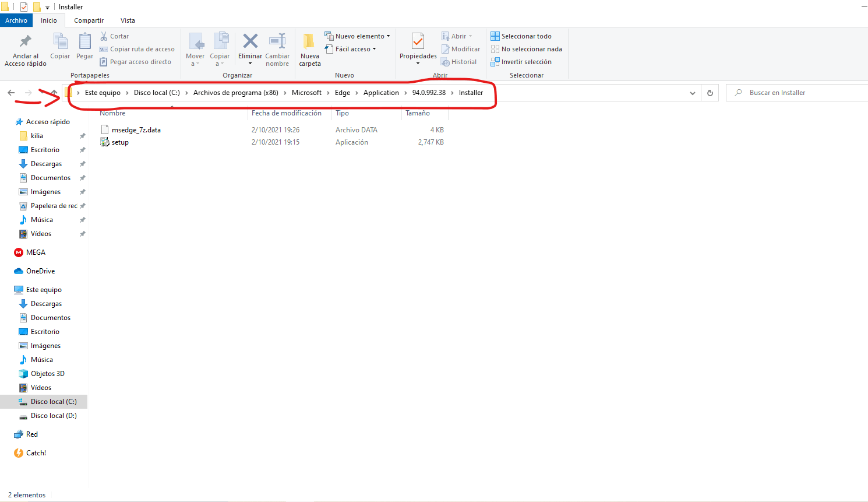This screenshot has width=868, height=502.
Task: Click quick access toolbar customize arrow
Action: coord(48,7)
